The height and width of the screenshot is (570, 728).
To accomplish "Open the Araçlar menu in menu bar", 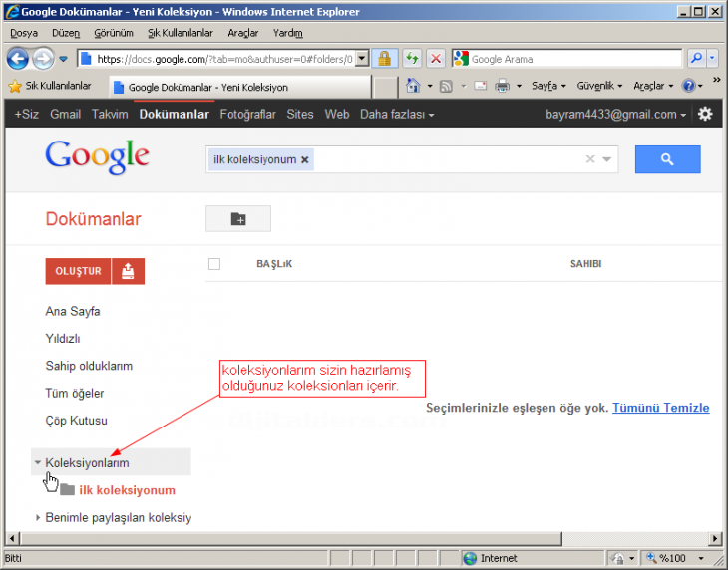I will tap(242, 33).
